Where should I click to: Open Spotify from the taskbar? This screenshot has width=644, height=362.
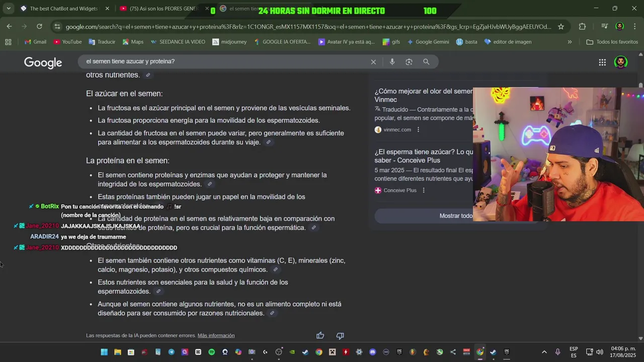211,352
